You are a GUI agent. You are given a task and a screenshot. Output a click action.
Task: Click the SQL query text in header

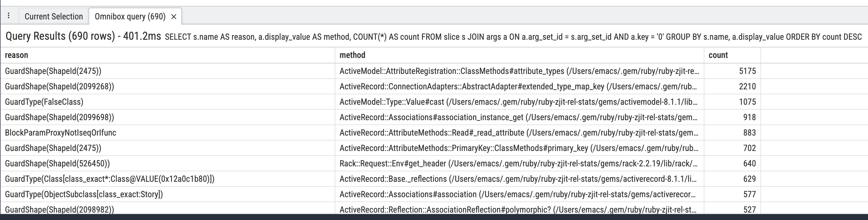pos(513,37)
